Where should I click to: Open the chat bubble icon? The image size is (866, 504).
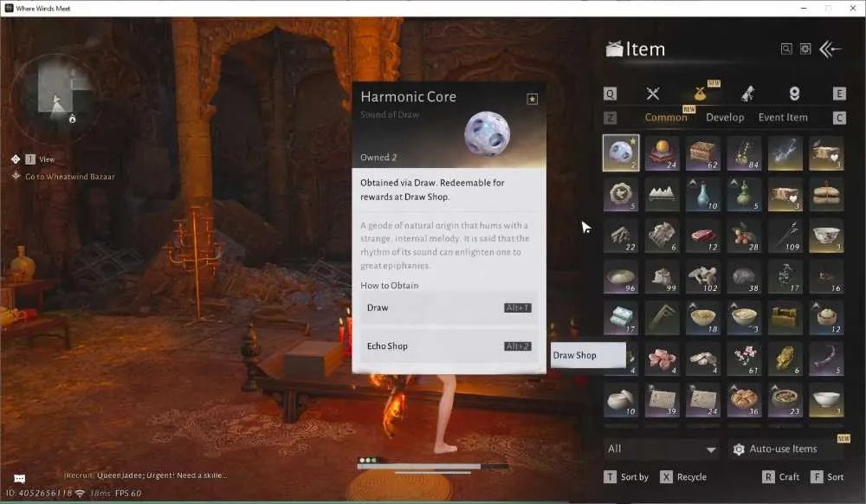click(19, 479)
